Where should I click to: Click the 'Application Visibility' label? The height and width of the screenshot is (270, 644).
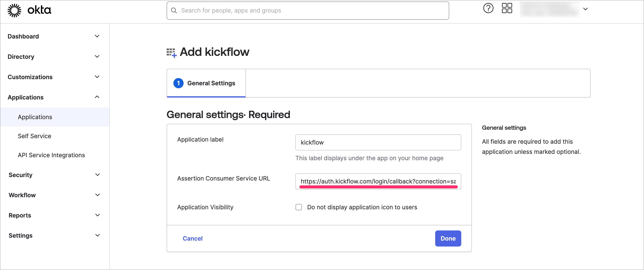[x=205, y=207]
